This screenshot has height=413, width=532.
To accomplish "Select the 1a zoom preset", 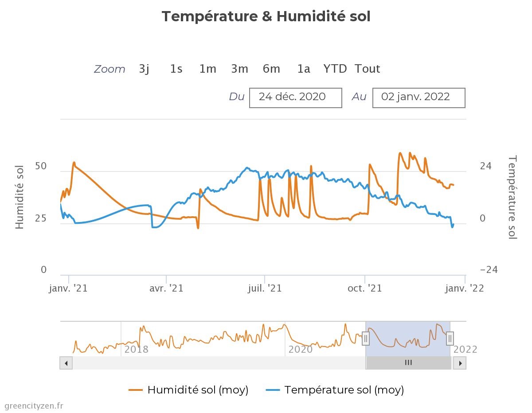I will (303, 69).
